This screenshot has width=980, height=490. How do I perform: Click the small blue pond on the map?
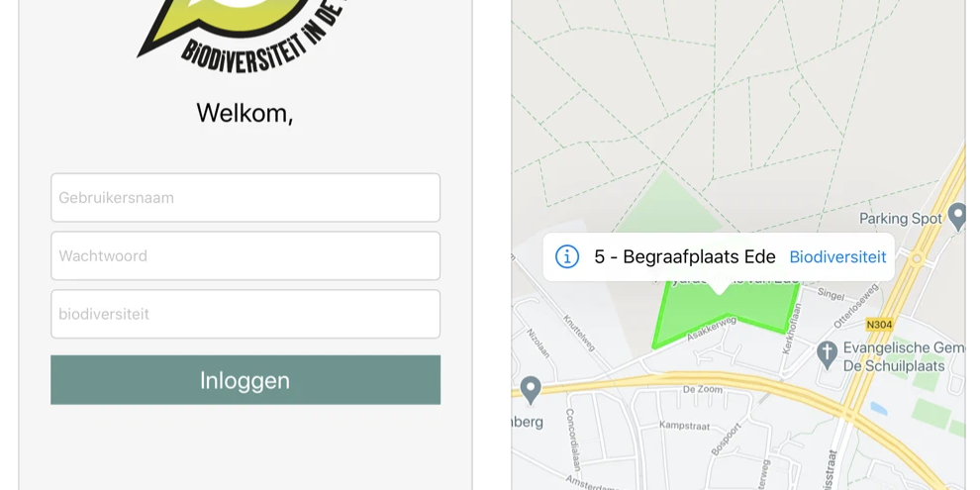click(877, 408)
